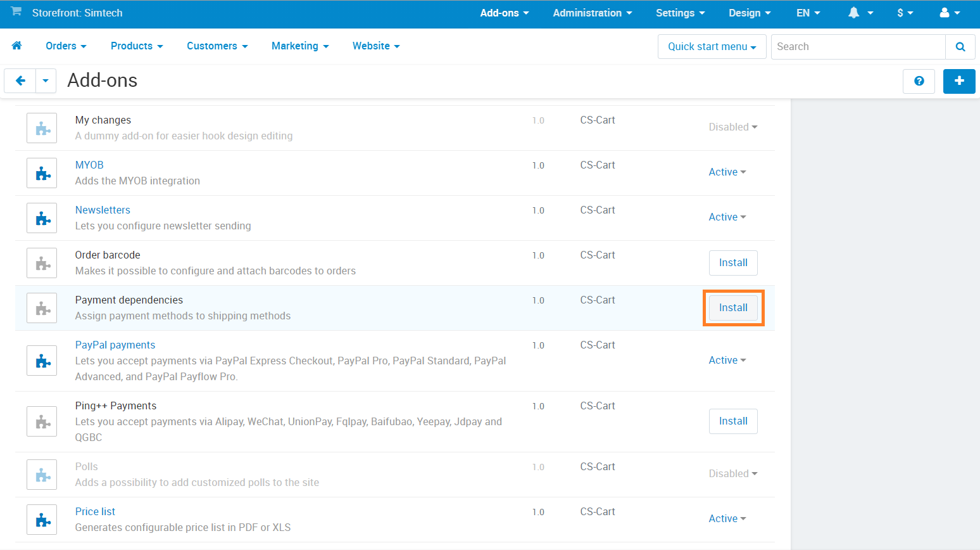
Task: Click the Price list add-on puzzle icon
Action: click(x=42, y=520)
